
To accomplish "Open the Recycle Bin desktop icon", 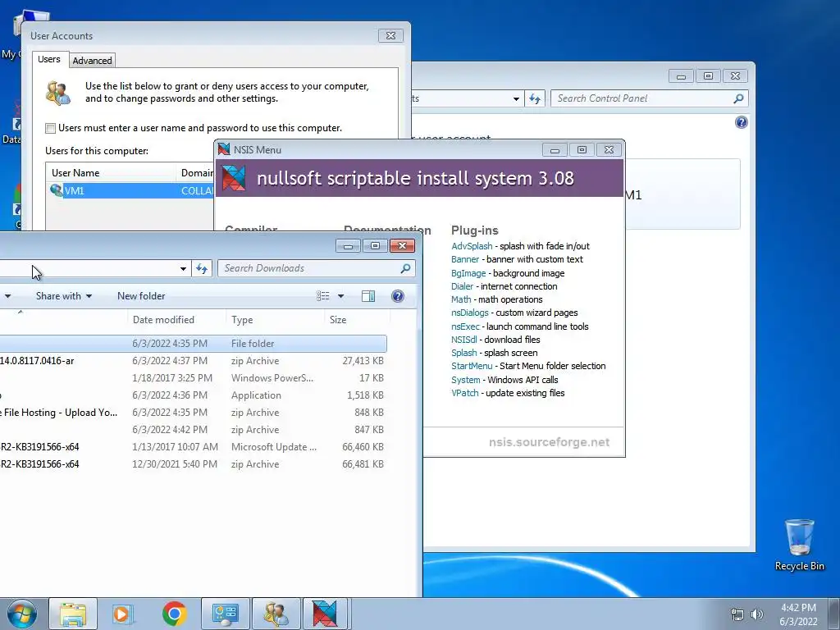I will pyautogui.click(x=799, y=545).
